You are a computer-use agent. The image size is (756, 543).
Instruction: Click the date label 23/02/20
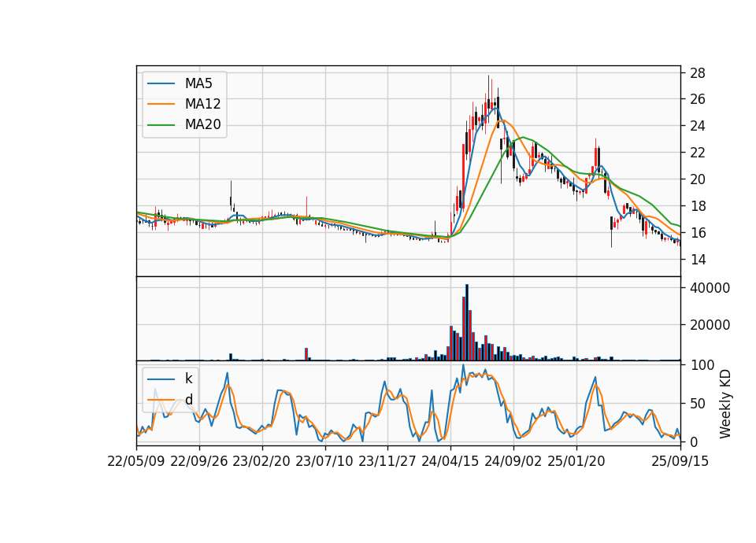pyautogui.click(x=261, y=461)
